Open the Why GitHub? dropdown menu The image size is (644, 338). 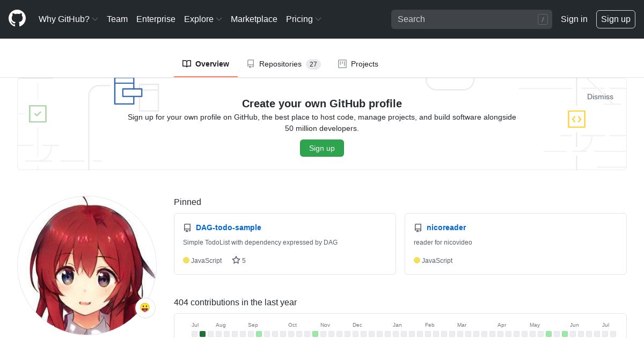pyautogui.click(x=68, y=19)
